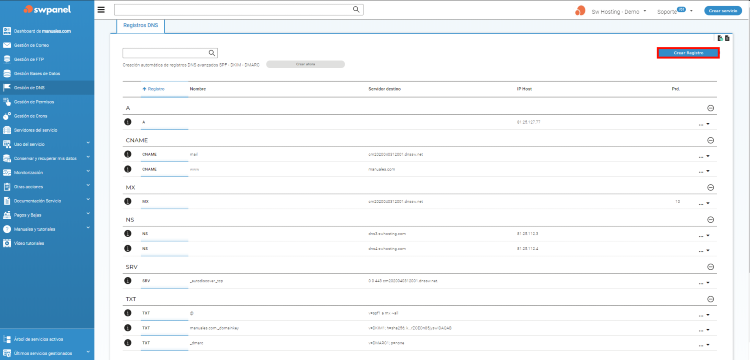Click the magnifier icon in DNS records search
This screenshot has width=750, height=360.
[x=212, y=53]
